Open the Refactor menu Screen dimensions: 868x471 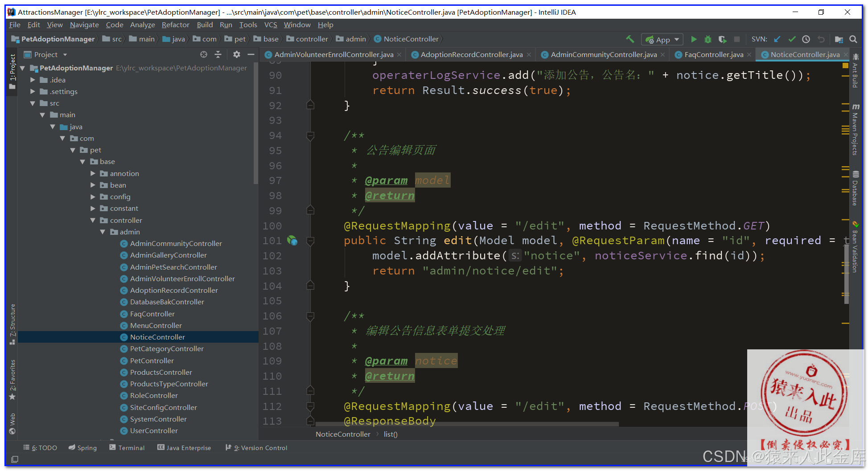(x=175, y=25)
